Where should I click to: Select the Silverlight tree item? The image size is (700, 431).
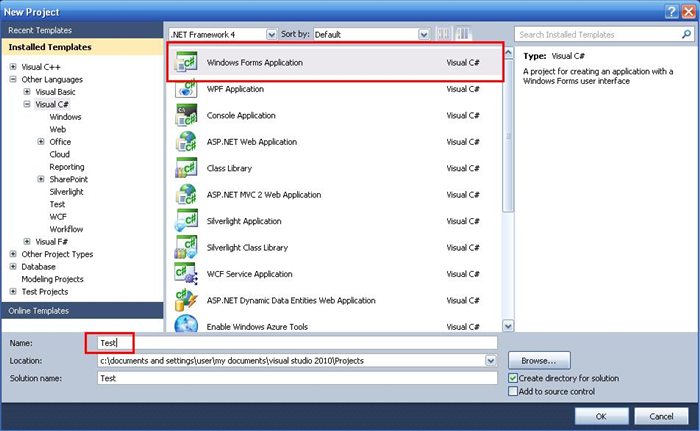pos(66,192)
